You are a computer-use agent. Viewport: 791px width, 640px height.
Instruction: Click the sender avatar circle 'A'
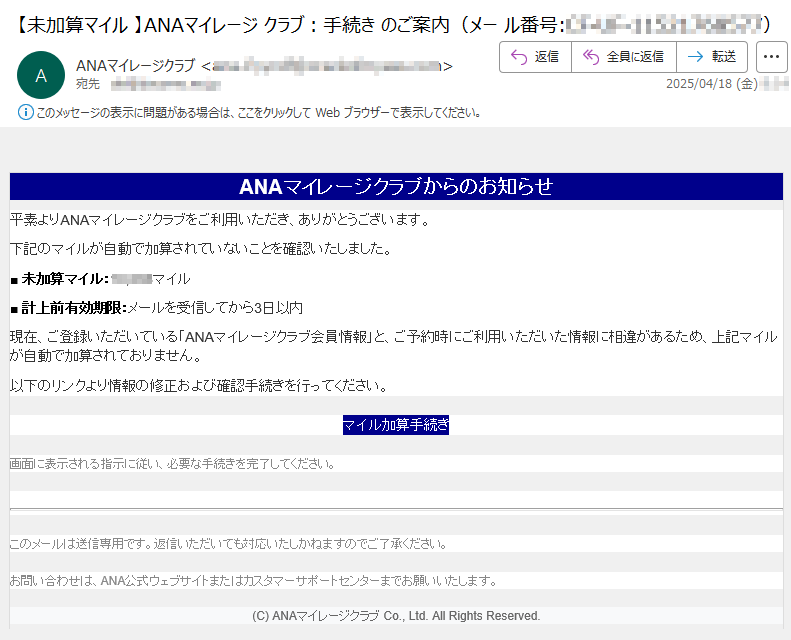tap(41, 75)
